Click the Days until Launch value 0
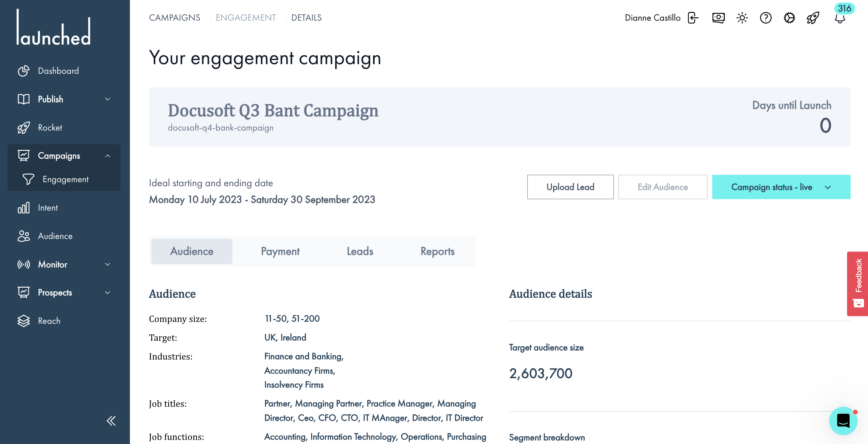Screen dimensions: 868x444 (826, 125)
